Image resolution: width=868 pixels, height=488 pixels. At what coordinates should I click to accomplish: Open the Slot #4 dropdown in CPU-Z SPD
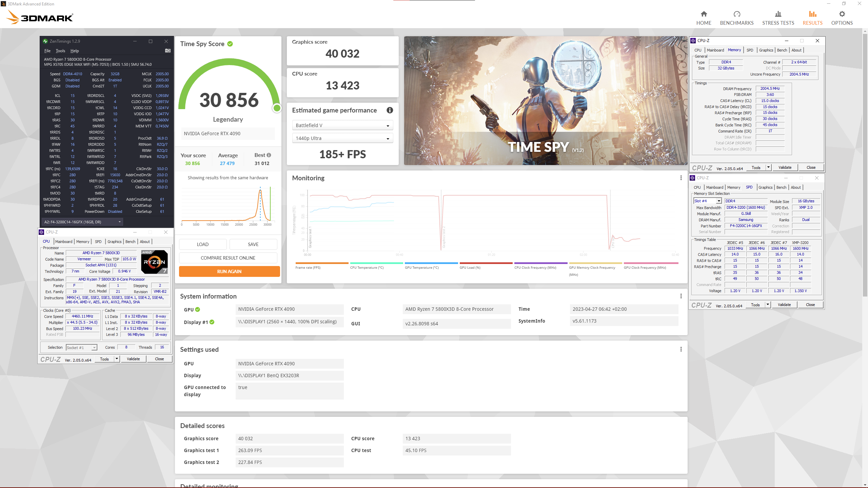[708, 201]
